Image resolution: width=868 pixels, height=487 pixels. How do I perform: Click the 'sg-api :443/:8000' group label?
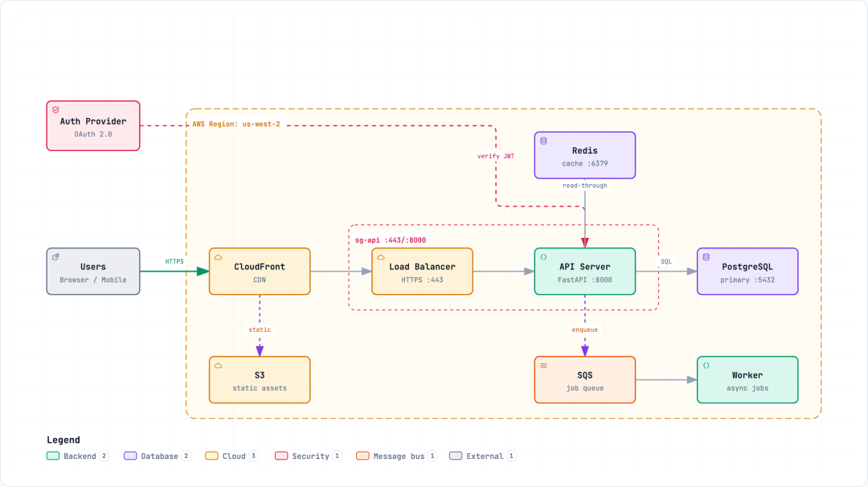coord(391,240)
